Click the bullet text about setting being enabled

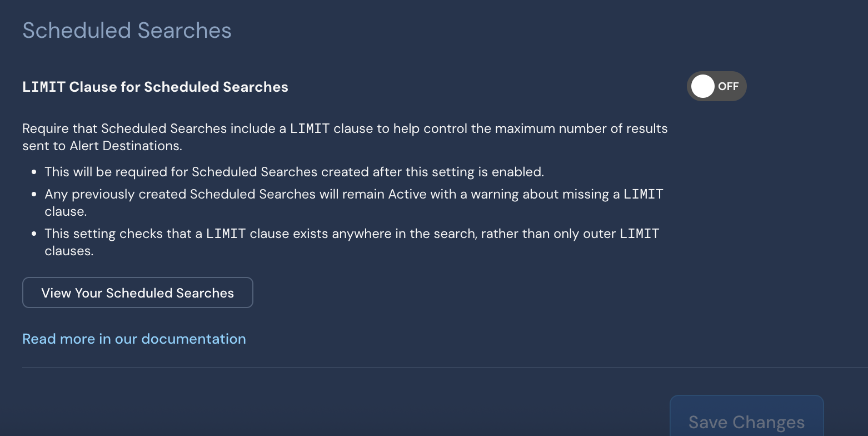[x=294, y=172]
